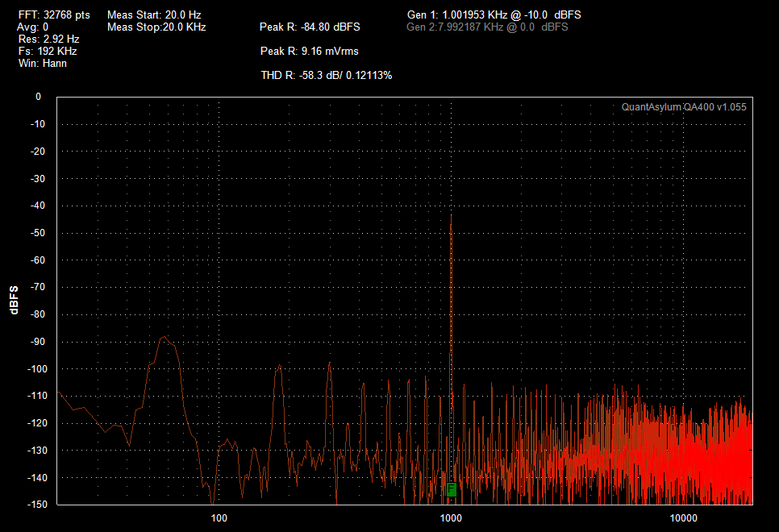This screenshot has height=532, width=779.
Task: Click the -120 y-axis label
Action: pyautogui.click(x=38, y=422)
